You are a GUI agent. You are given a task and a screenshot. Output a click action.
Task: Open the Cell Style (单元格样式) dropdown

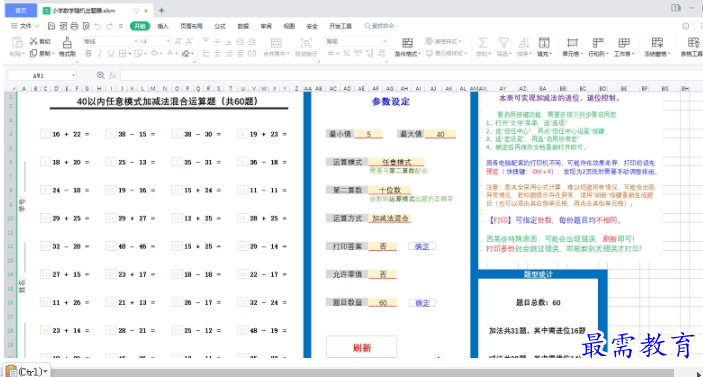tap(446, 53)
